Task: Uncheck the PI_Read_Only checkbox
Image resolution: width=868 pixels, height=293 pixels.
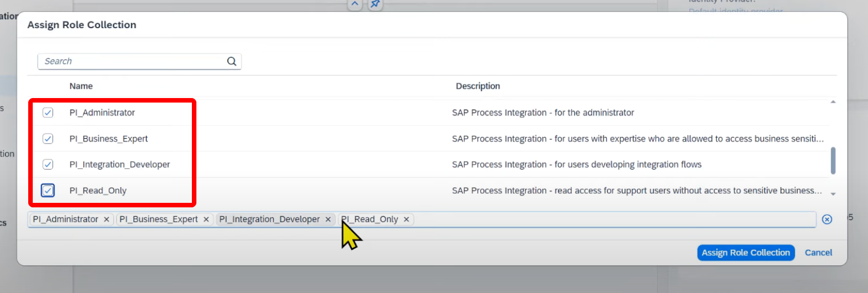Action: [x=48, y=190]
